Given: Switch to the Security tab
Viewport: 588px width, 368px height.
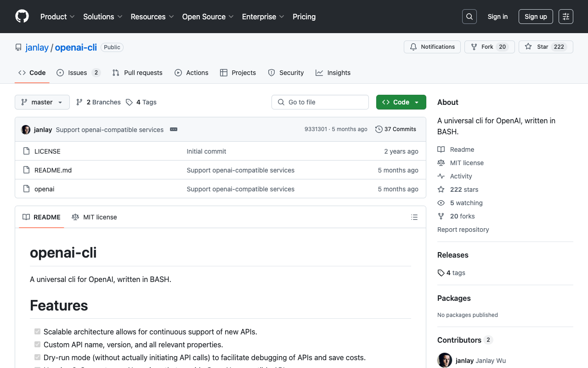Looking at the screenshot, I should pos(286,73).
